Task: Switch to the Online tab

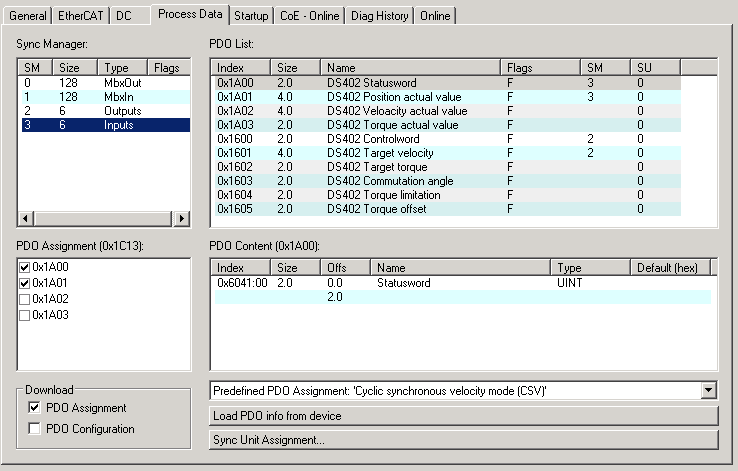Action: (435, 16)
